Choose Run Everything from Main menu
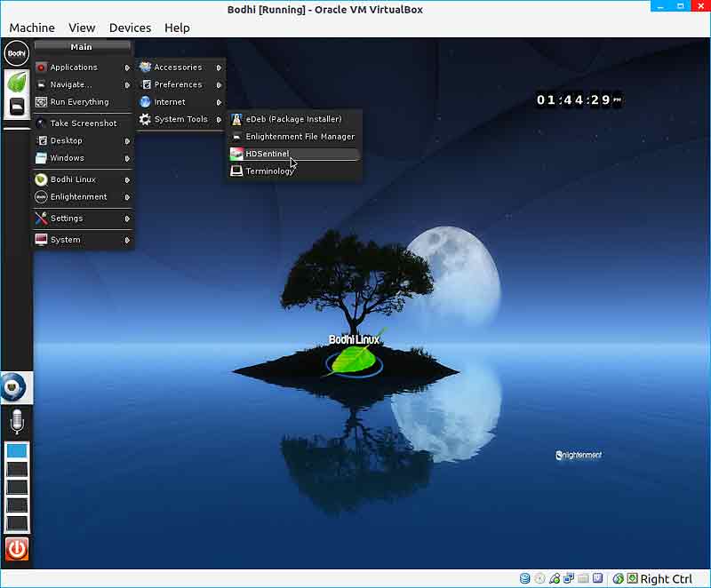This screenshot has width=711, height=588. pyautogui.click(x=83, y=102)
